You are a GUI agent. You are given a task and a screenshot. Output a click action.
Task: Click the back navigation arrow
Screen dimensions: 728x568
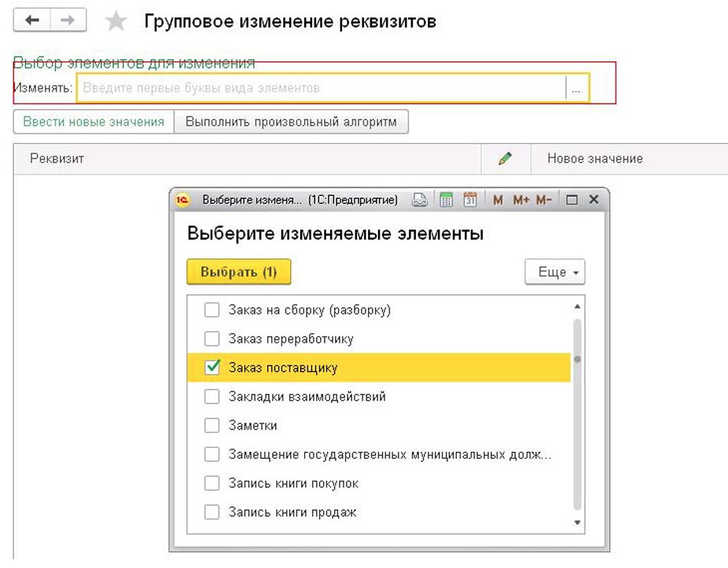pos(32,20)
